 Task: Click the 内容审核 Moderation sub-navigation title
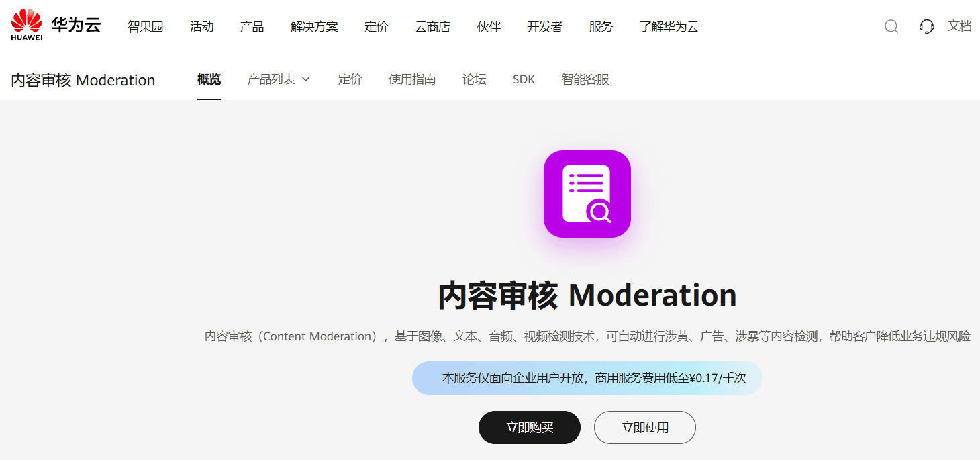[83, 80]
